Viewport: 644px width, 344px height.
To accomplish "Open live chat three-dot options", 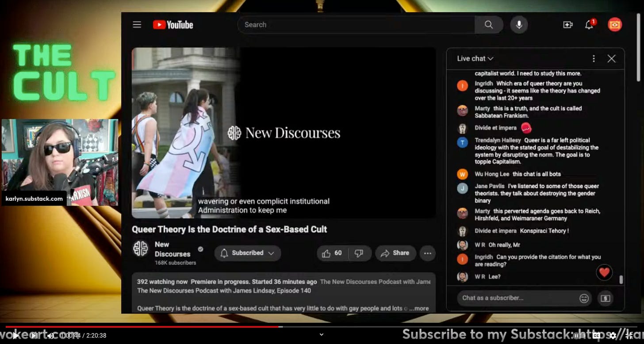I will point(594,58).
